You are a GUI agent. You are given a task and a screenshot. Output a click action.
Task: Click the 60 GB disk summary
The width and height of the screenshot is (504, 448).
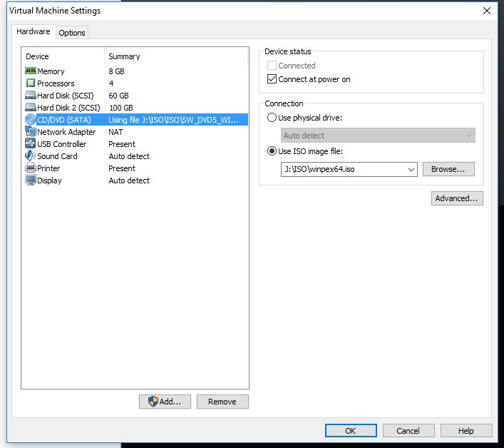[x=118, y=96]
